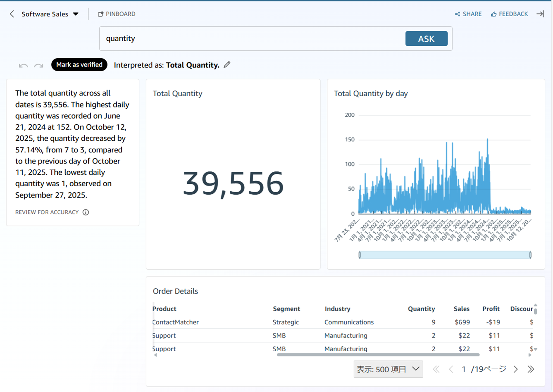Go to the first page of table

(436, 369)
